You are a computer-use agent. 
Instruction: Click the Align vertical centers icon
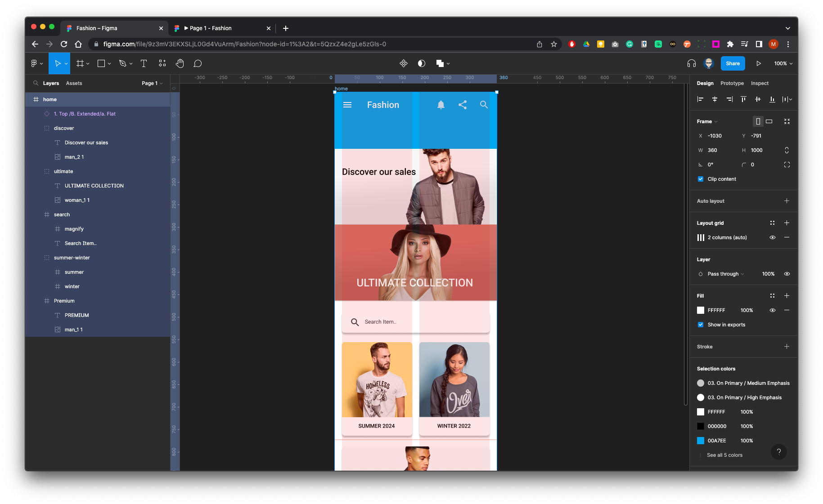coord(758,99)
